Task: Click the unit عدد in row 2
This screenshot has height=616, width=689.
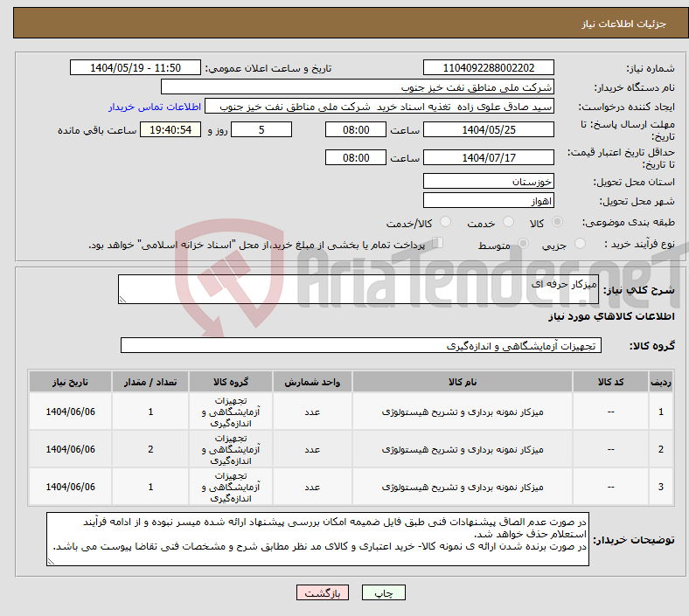Action: click(312, 450)
